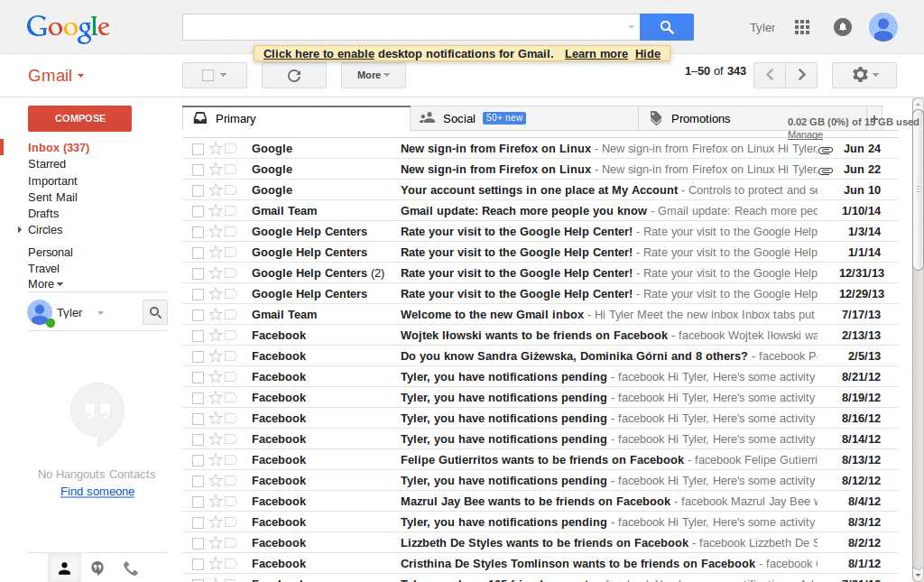Select the Gmail update email checkbox
The height and width of the screenshot is (582, 924).
[x=198, y=211]
